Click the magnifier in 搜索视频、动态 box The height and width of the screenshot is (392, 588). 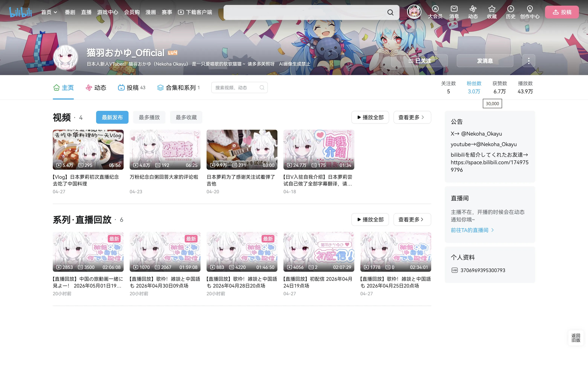click(262, 87)
